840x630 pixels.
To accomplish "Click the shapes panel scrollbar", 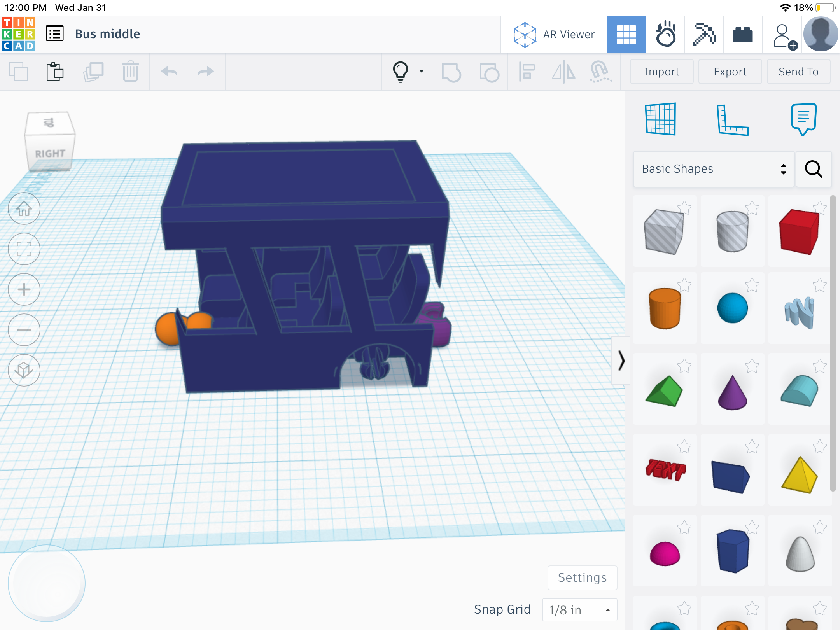I will [833, 342].
